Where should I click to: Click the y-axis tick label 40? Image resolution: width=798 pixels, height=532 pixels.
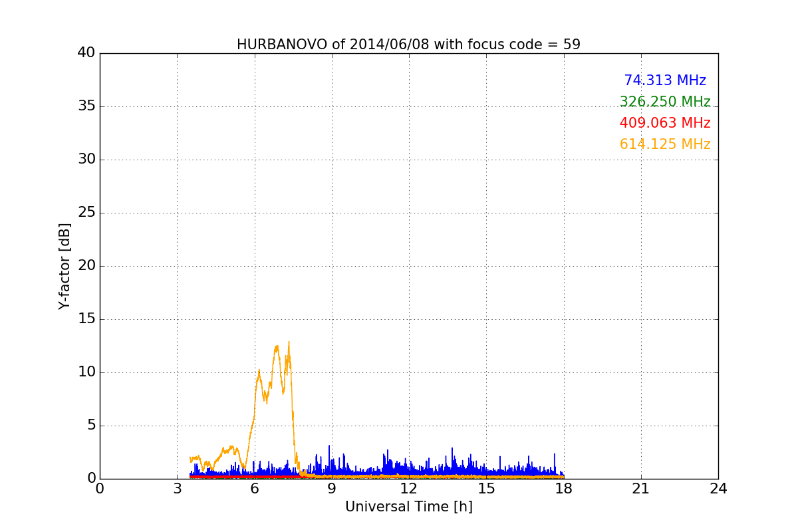[x=86, y=53]
